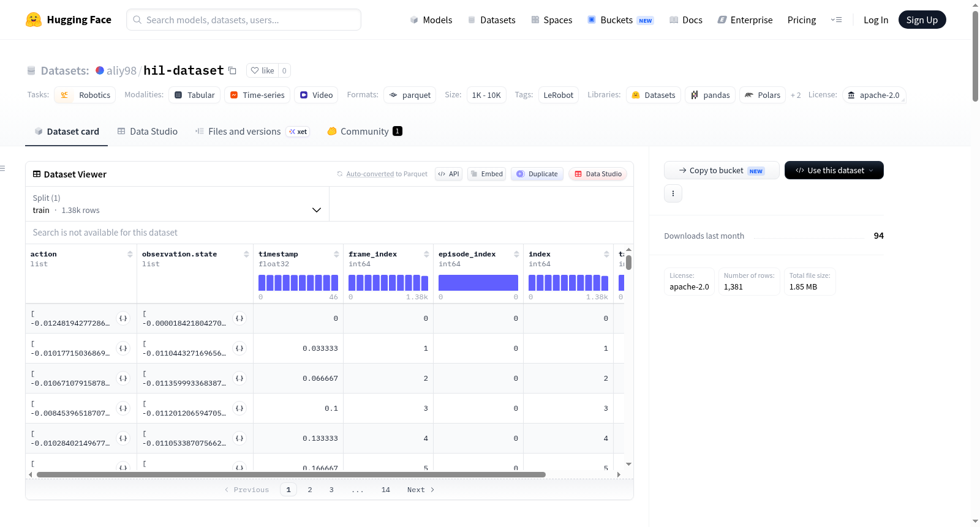Expand JSON for action value -0.01028402149677
This screenshot has height=527, width=980.
[x=123, y=438]
